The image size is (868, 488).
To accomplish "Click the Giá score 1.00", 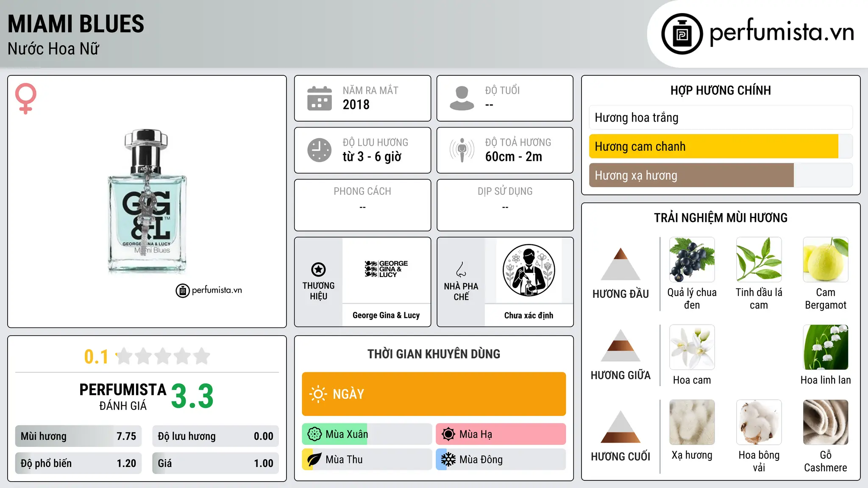I will pos(264,463).
